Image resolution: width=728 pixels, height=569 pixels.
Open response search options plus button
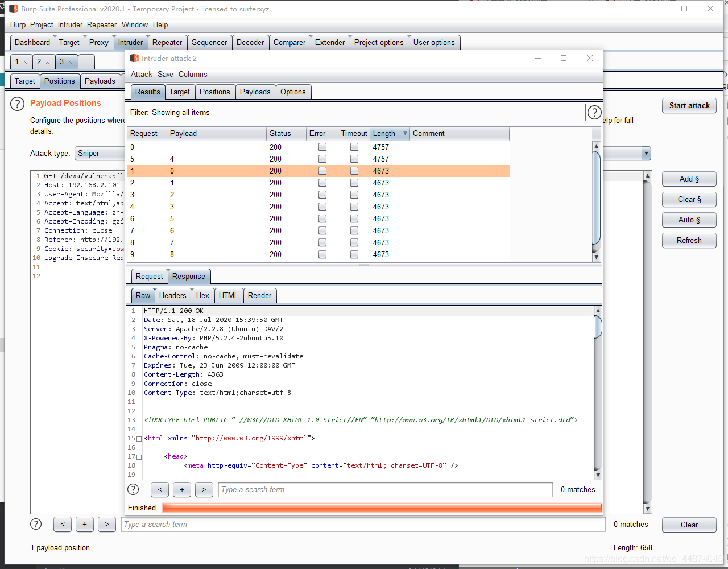coord(182,489)
